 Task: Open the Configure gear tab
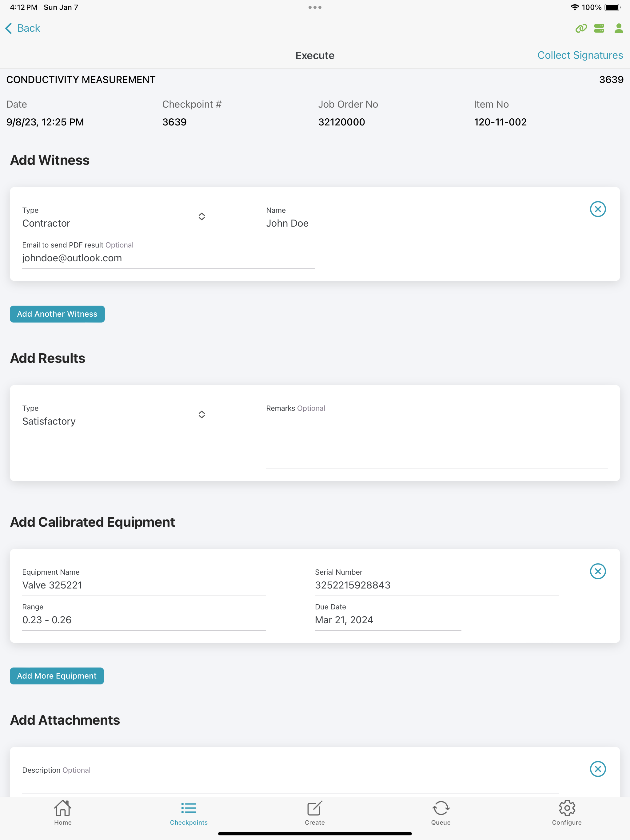567,813
